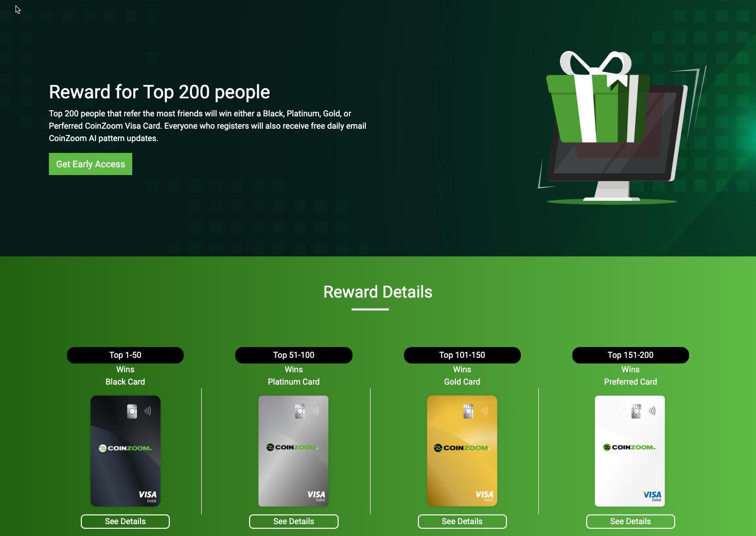
Task: Click the chip icon on platinum card
Action: point(300,411)
